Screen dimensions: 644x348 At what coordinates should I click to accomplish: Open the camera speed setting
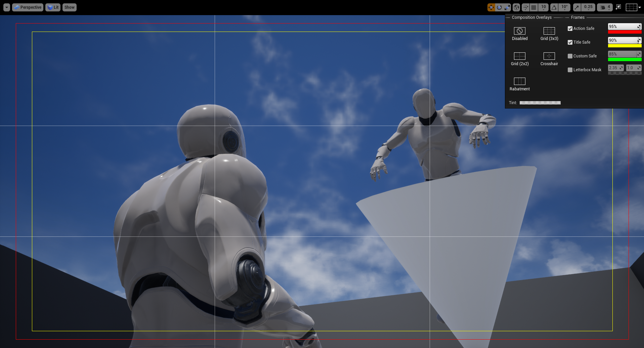pyautogui.click(x=605, y=7)
